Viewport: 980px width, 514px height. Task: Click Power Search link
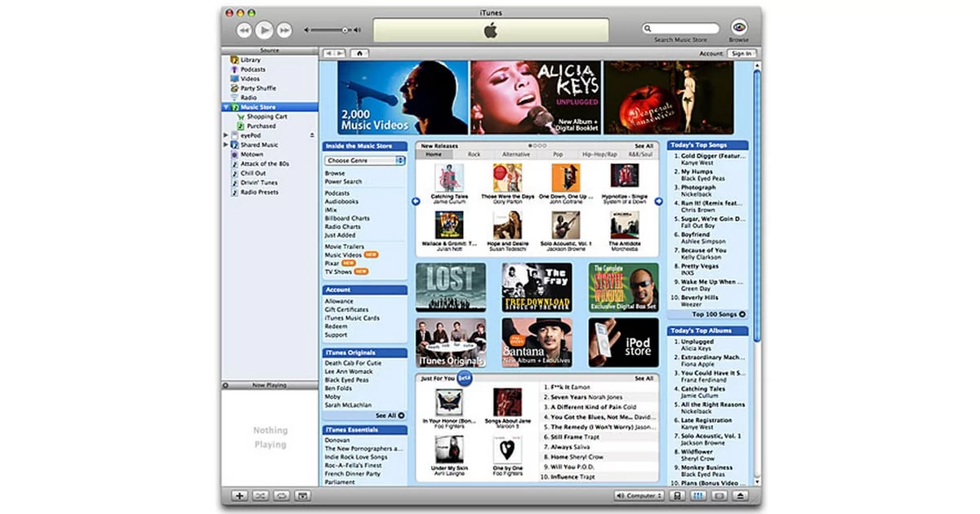[343, 182]
